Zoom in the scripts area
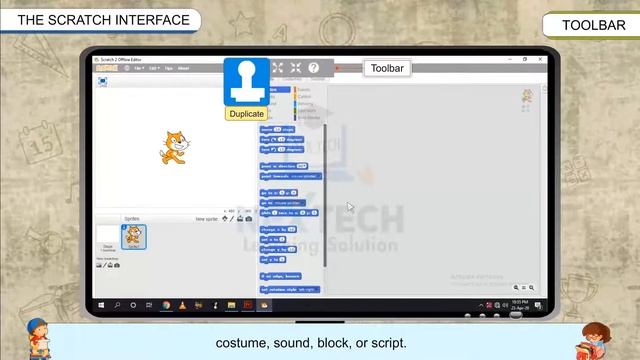This screenshot has height=360, width=640. click(x=531, y=288)
